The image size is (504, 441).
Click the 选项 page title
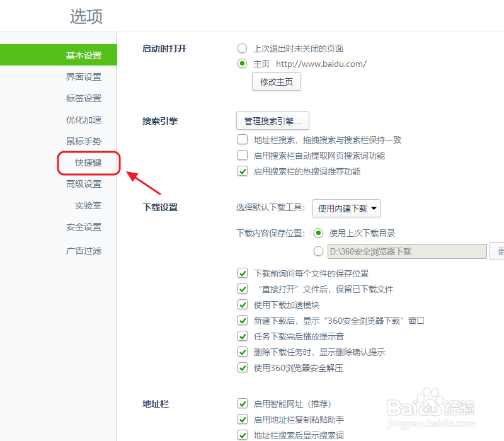[86, 16]
